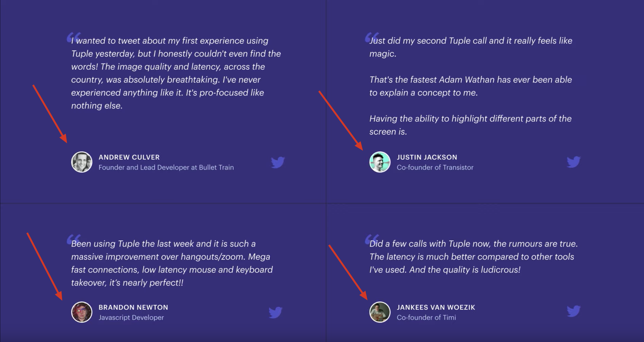Click the name ANDREW CULVER

click(x=129, y=157)
